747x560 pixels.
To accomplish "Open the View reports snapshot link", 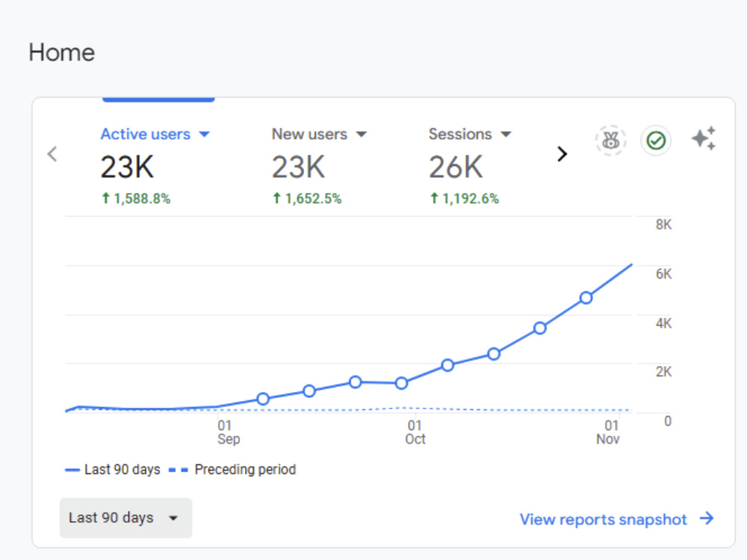I will coord(603,519).
